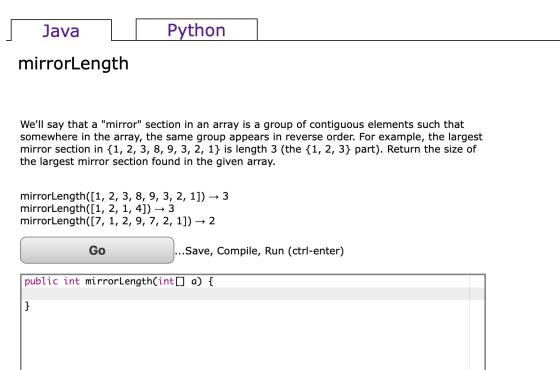Click the Save, Compile, Run hint text

pos(259,251)
